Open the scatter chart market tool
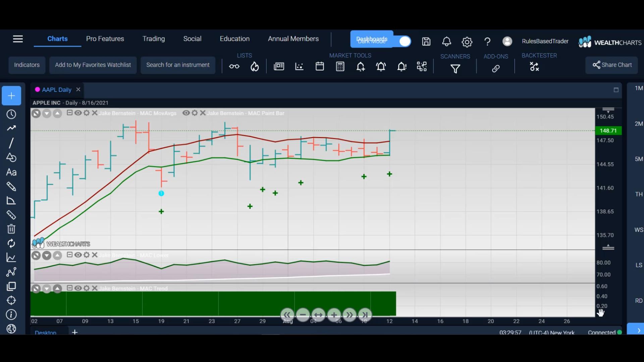Image resolution: width=644 pixels, height=362 pixels. pos(299,66)
